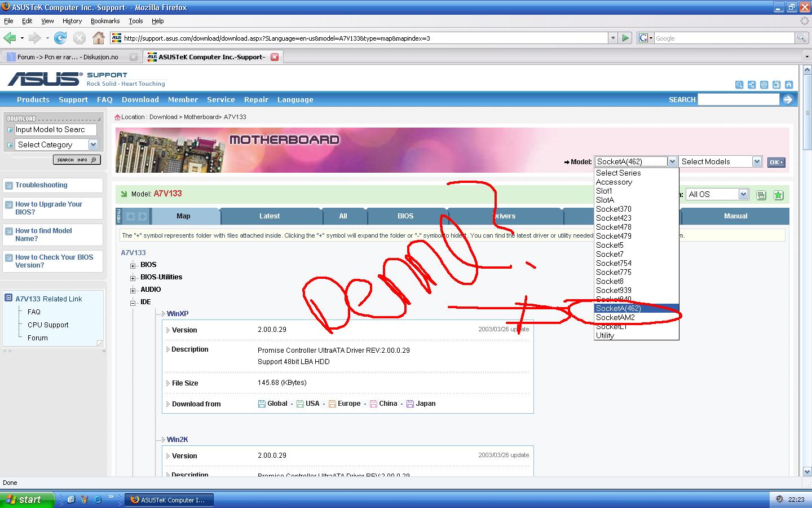Open the Troubleshooting link
The image size is (812, 508).
pos(41,185)
